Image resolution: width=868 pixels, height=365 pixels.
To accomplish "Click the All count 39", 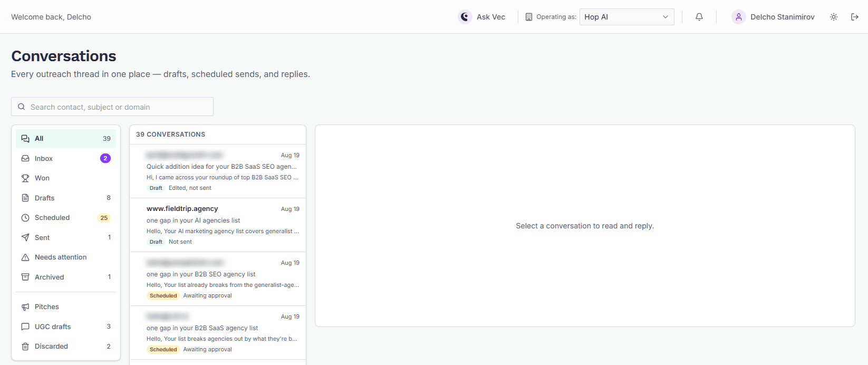I will tap(107, 139).
